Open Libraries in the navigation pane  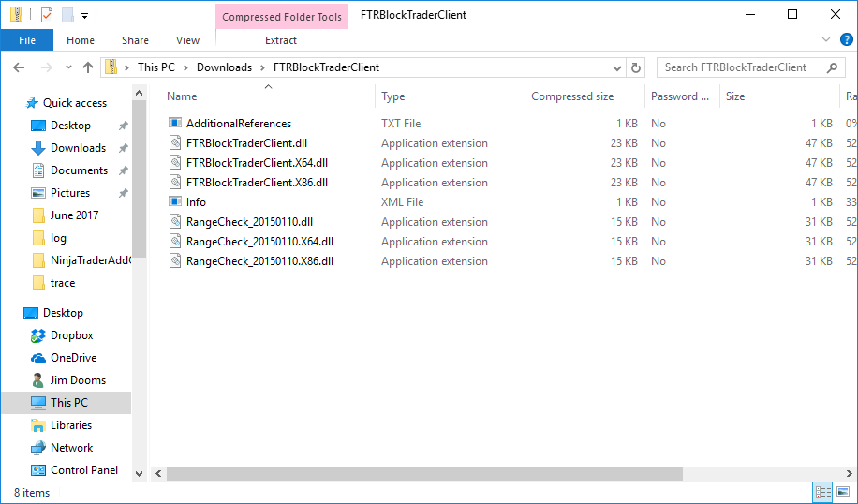point(70,424)
